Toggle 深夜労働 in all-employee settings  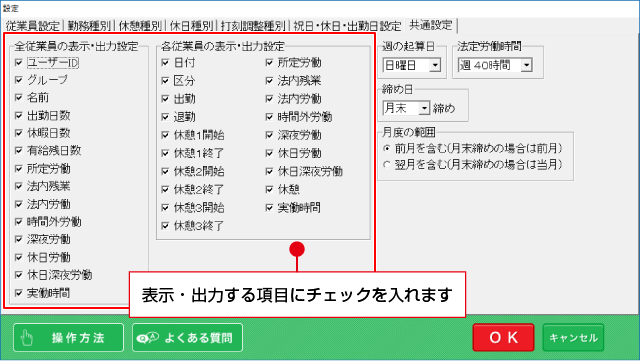coord(19,239)
